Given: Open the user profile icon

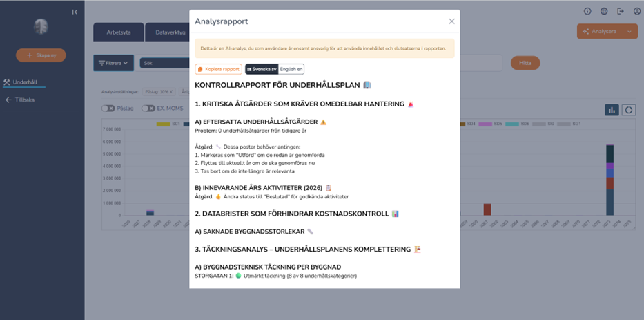Looking at the screenshot, I should (637, 12).
